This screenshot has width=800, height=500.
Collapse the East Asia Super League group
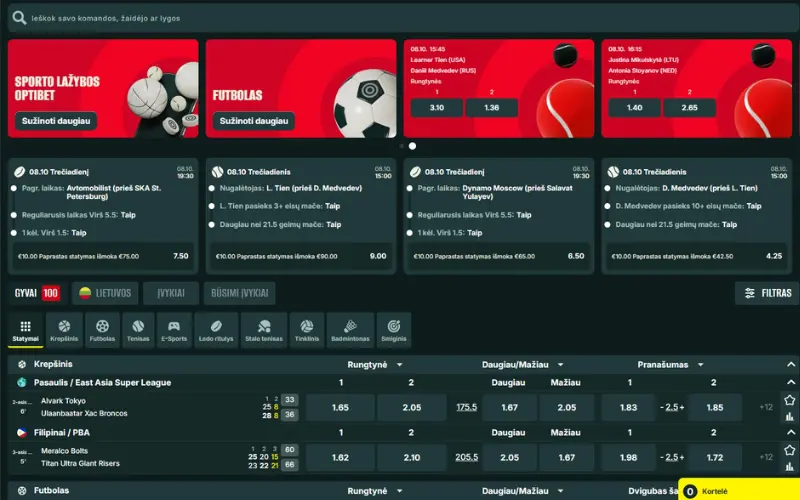tap(791, 382)
